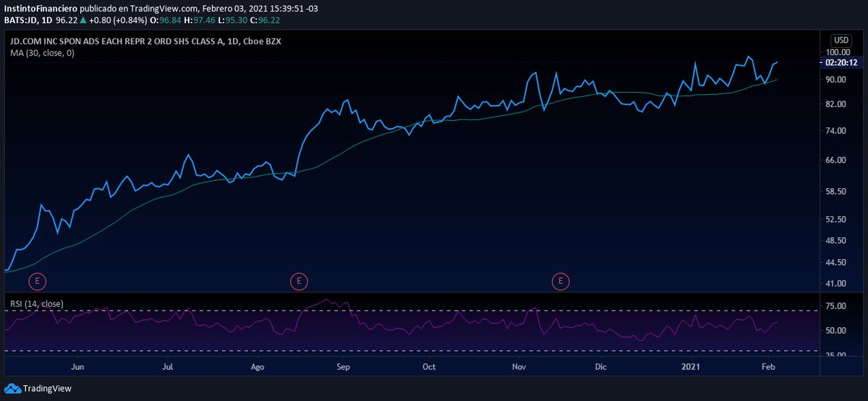Click the Jun label on time axis

[79, 367]
